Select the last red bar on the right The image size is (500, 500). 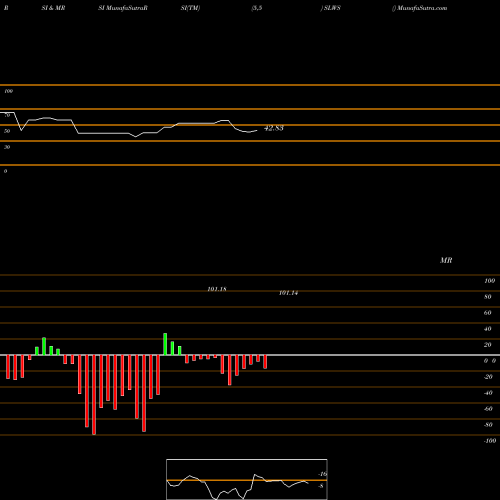tap(265, 362)
